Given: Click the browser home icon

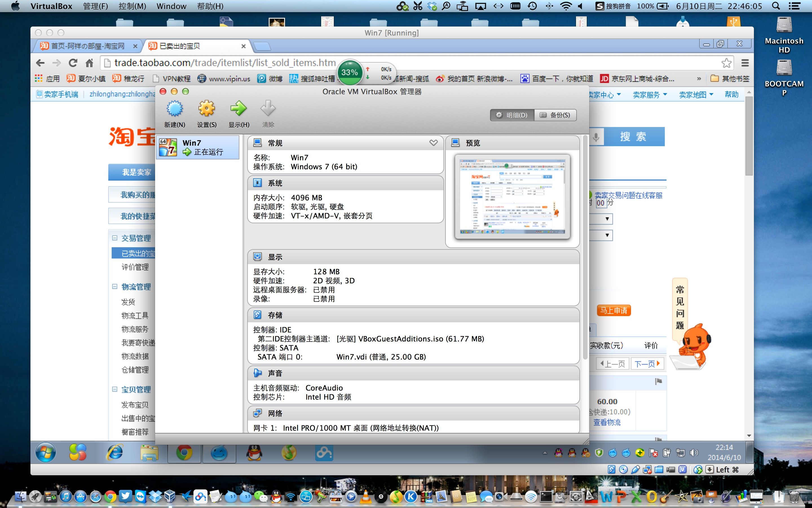Looking at the screenshot, I should coord(89,63).
